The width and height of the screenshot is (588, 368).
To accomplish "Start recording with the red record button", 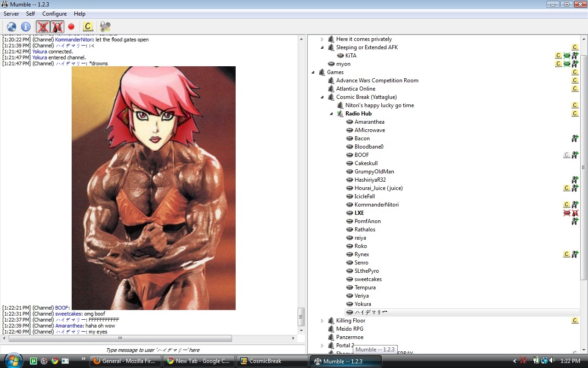I will click(71, 27).
